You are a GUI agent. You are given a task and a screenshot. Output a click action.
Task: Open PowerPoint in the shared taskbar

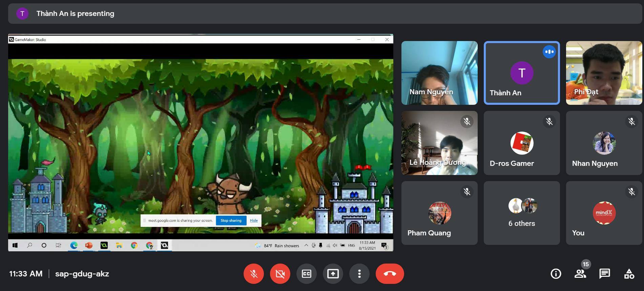click(89, 245)
